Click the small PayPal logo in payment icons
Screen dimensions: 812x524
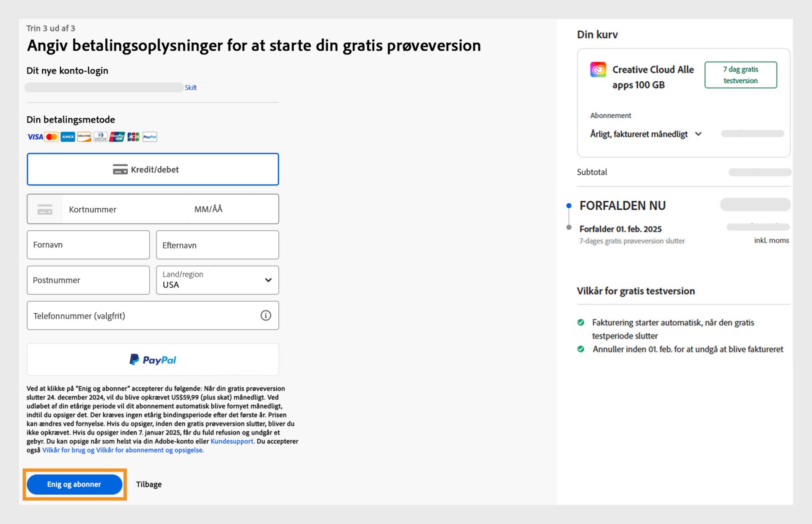(x=150, y=137)
